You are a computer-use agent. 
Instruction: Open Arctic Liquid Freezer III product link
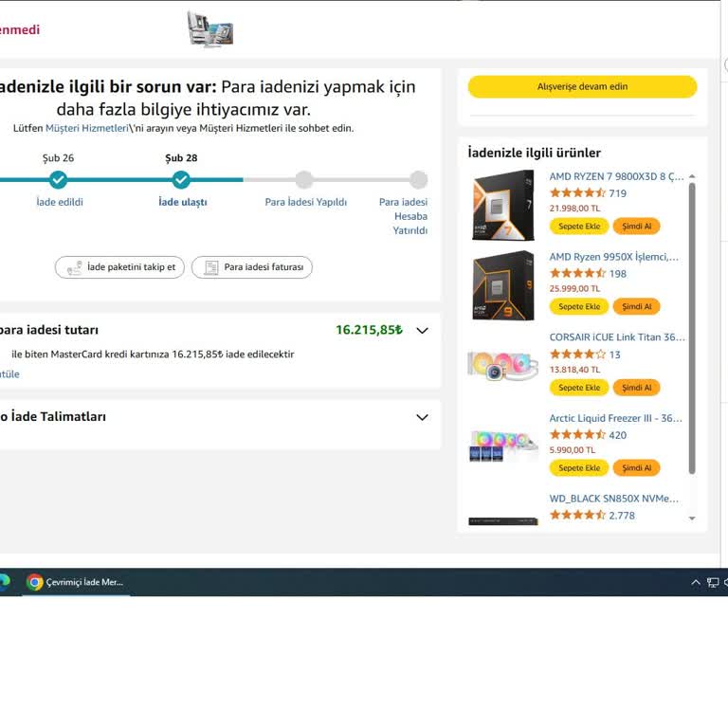coord(615,418)
